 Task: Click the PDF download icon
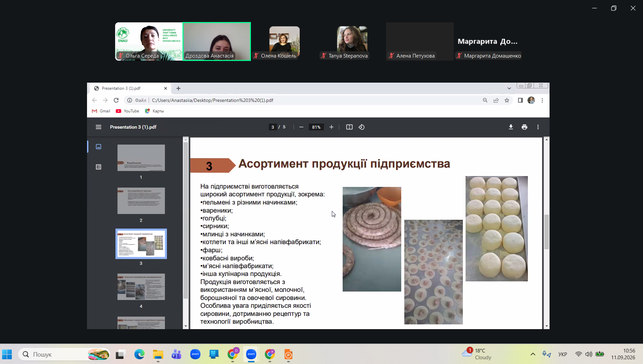511,127
